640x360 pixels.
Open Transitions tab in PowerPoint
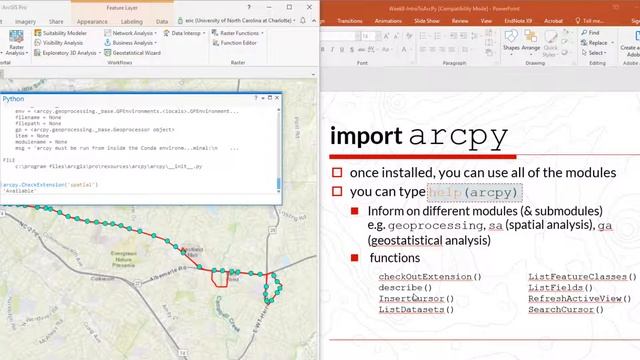click(x=349, y=21)
